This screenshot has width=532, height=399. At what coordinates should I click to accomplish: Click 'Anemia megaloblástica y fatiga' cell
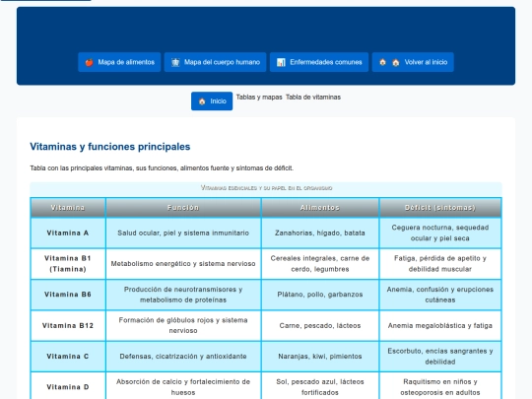click(x=440, y=326)
